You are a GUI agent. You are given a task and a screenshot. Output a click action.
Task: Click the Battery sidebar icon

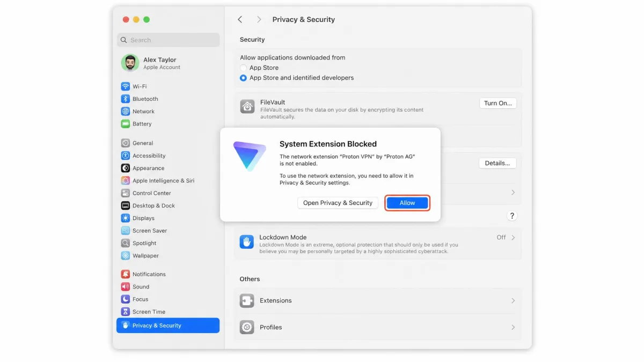(x=125, y=124)
